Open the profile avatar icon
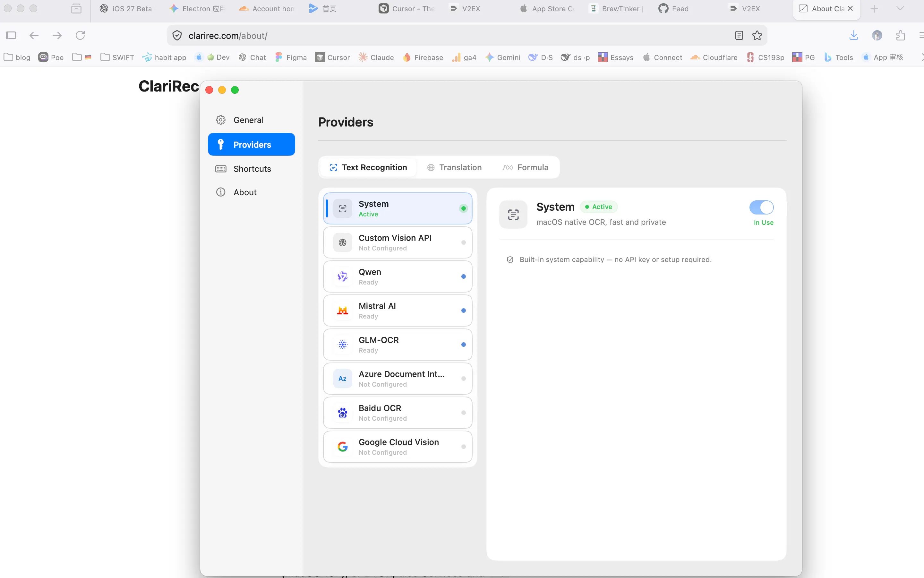The height and width of the screenshot is (578, 924). pos(877,36)
